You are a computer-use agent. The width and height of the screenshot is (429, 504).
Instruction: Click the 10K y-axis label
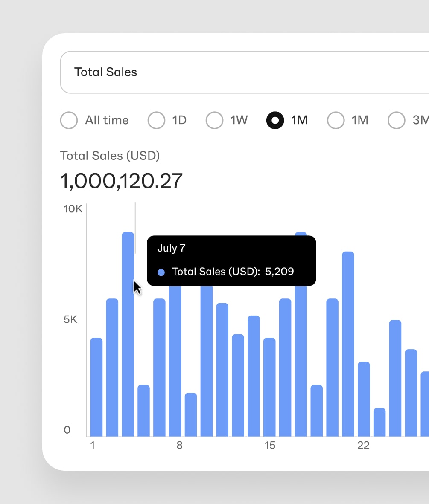(x=73, y=209)
